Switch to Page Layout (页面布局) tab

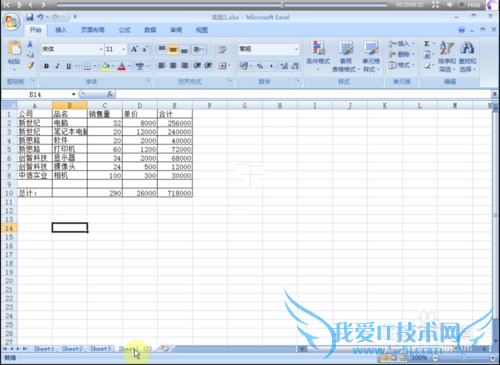[x=93, y=30]
